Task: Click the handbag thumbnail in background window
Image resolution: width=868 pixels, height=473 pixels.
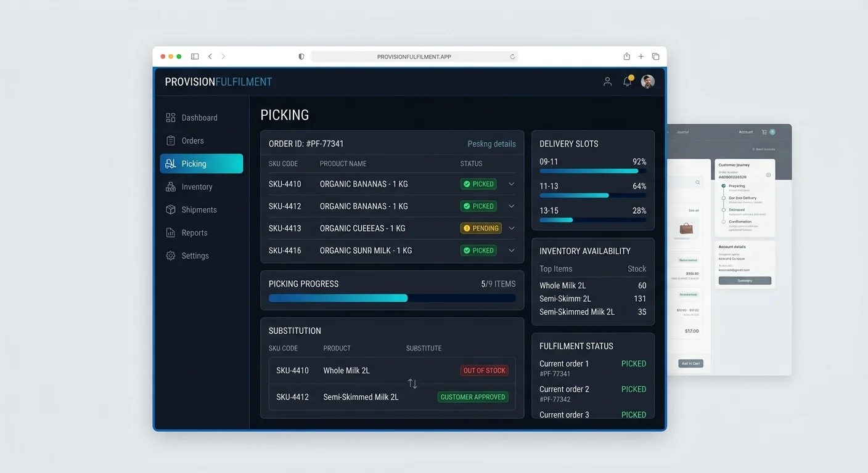Action: tap(686, 228)
